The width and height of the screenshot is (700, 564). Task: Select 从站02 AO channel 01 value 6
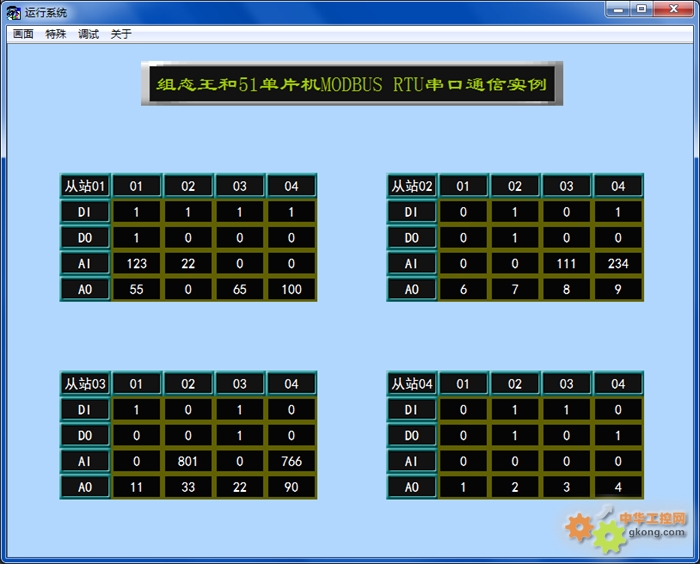pos(463,289)
